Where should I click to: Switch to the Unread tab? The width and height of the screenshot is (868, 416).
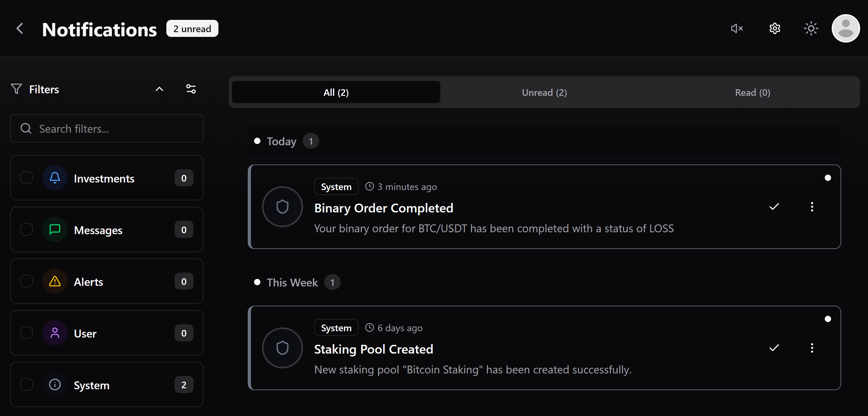544,92
